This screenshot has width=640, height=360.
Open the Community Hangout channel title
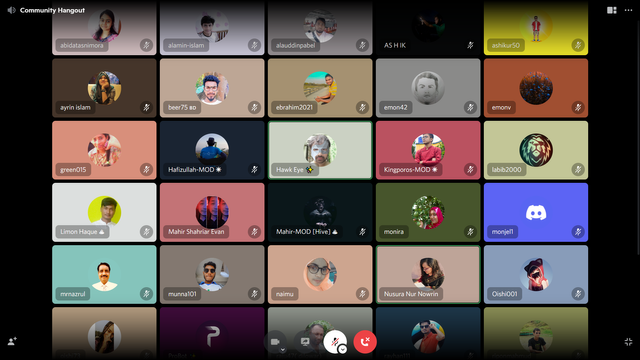(52, 10)
